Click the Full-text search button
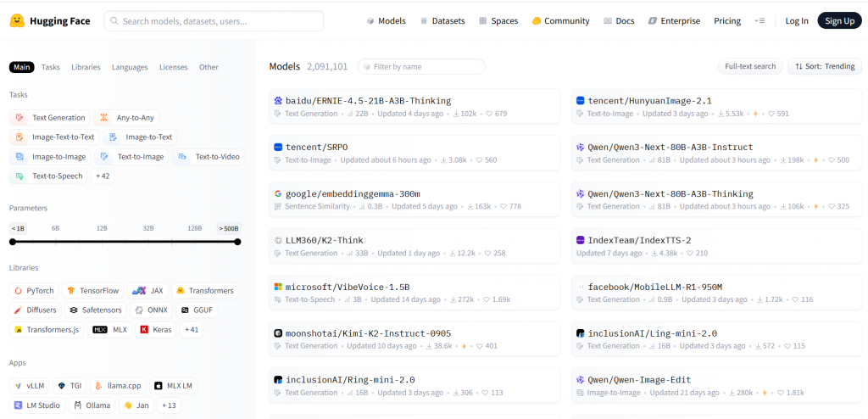The image size is (868, 419). [x=750, y=66]
